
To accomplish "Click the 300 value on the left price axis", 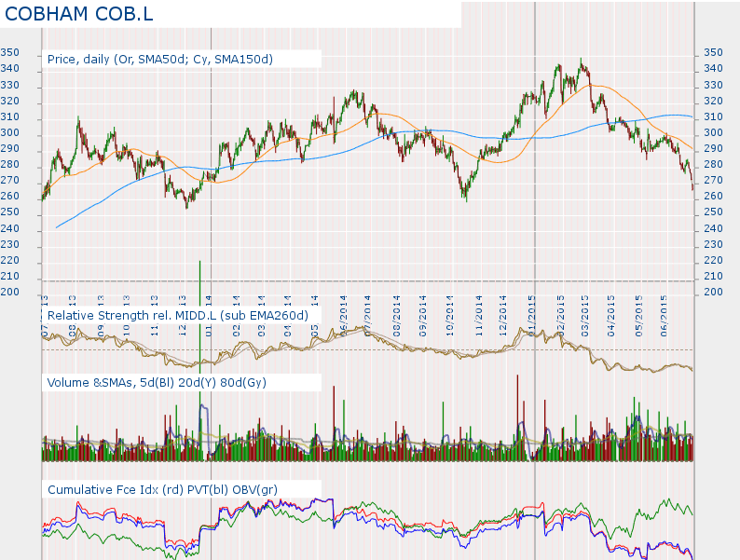I will [10, 132].
